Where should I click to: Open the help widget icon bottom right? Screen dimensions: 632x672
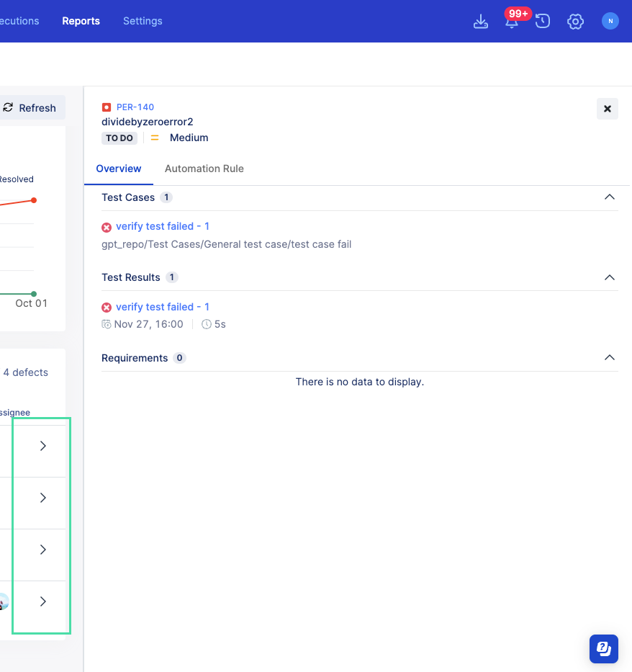603,648
